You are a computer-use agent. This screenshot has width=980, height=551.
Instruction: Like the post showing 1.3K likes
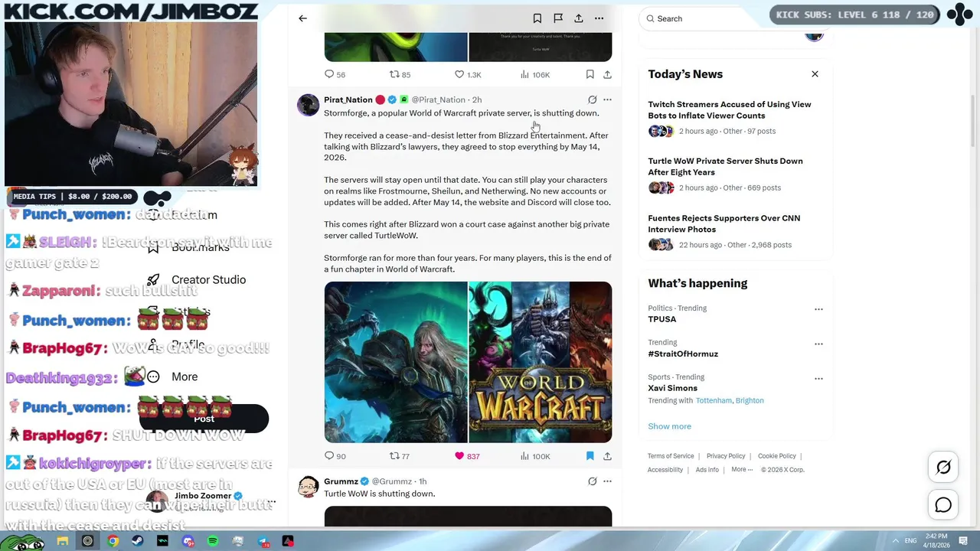coord(468,74)
